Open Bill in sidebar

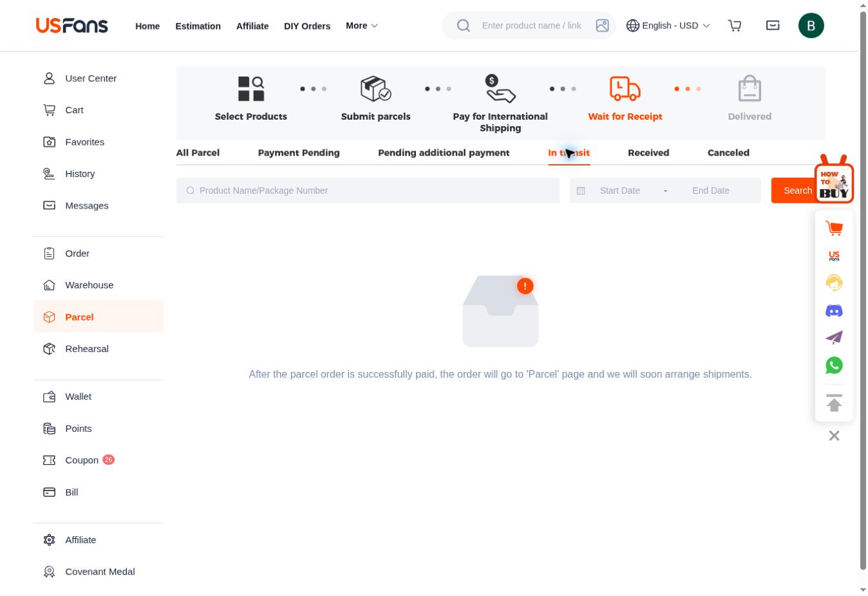(99, 492)
